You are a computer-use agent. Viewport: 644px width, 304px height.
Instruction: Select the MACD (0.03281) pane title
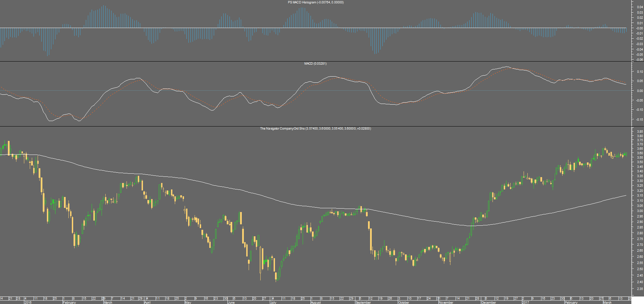coord(315,64)
